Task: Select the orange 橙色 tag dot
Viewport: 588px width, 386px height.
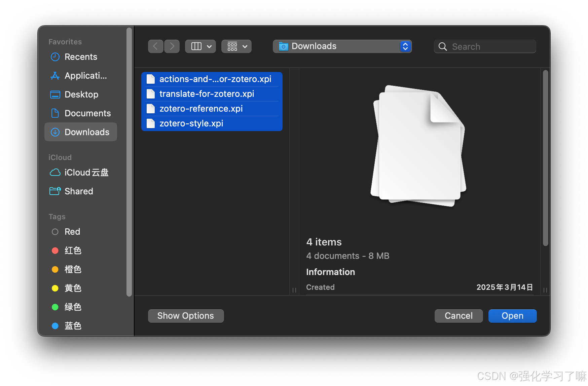Action: 55,269
